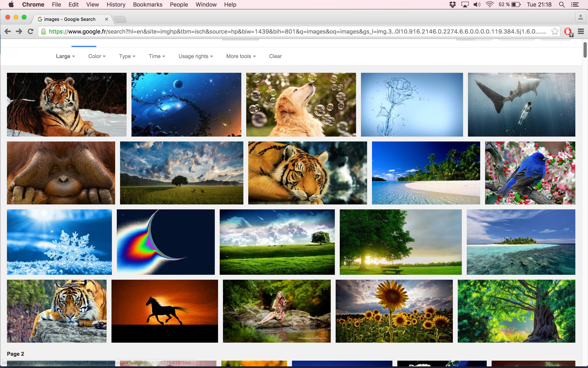This screenshot has width=588, height=368.
Task: Open the horse silhouette at sunset image
Action: (x=165, y=311)
